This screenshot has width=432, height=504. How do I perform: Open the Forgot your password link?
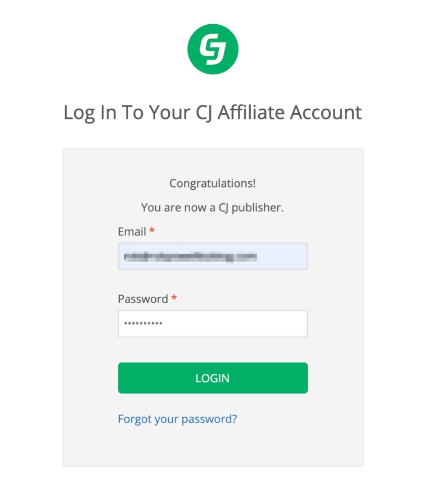(177, 418)
